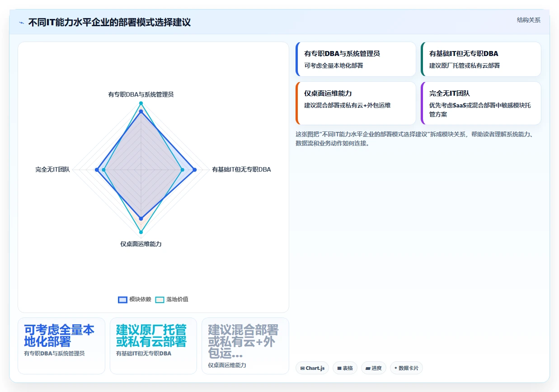Toggle the 模块依赖 legend entry
The image size is (559, 392).
click(x=135, y=299)
